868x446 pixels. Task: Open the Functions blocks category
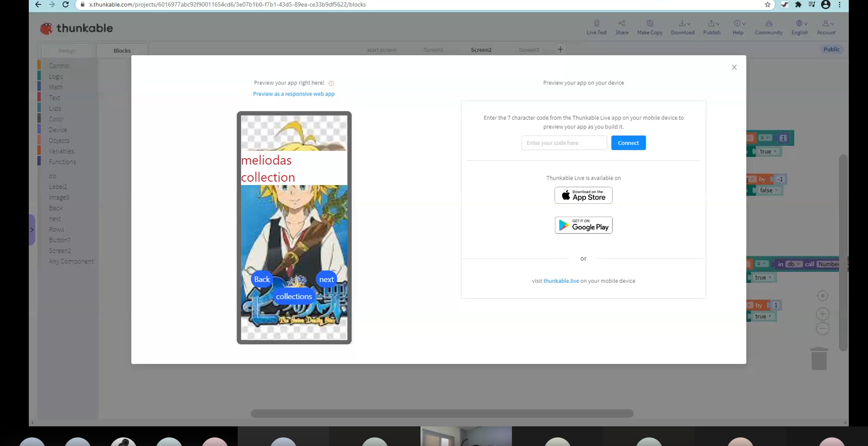click(63, 162)
